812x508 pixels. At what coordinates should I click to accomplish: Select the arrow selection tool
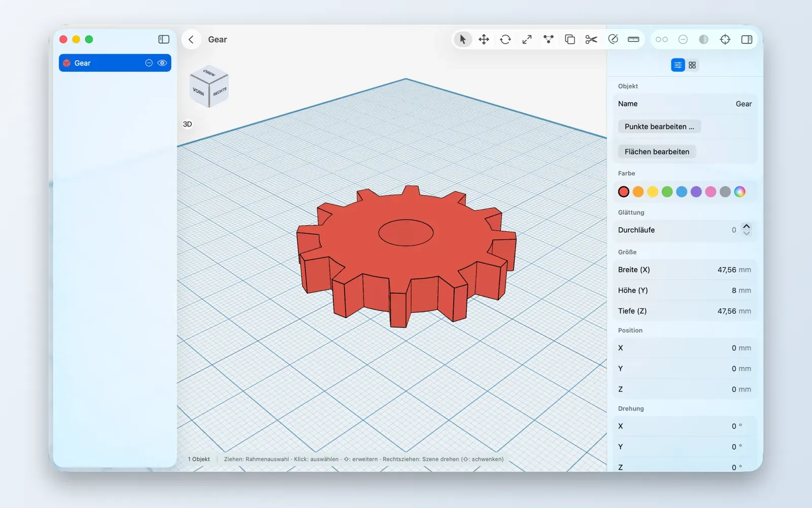coord(462,39)
